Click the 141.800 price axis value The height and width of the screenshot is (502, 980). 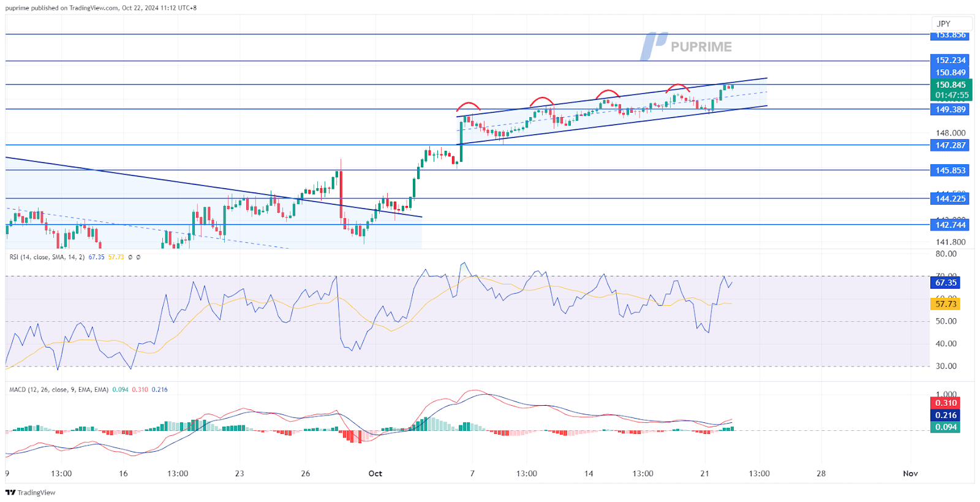(951, 242)
